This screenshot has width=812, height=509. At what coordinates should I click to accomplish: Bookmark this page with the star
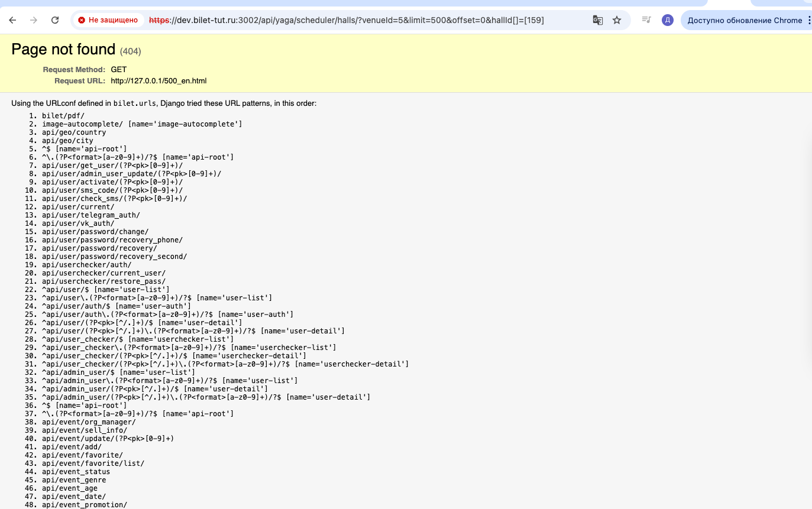pos(617,20)
